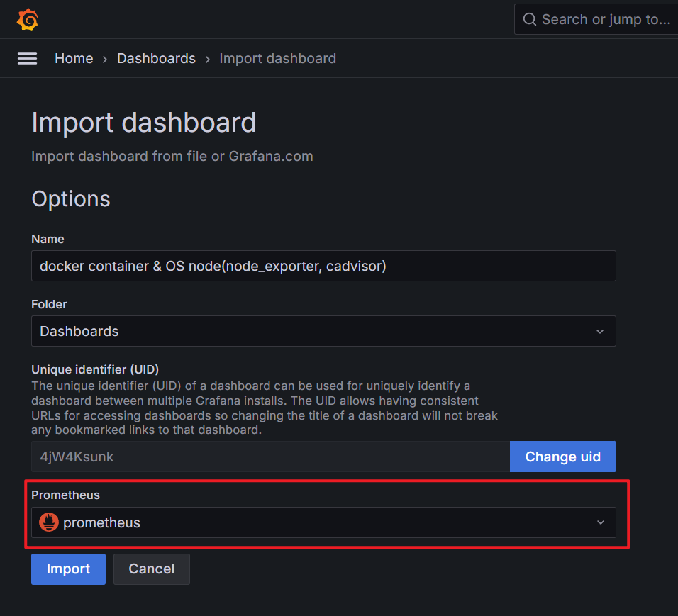Viewport: 678px width, 616px height.
Task: Click the dashboard Name input field
Action: 323,265
